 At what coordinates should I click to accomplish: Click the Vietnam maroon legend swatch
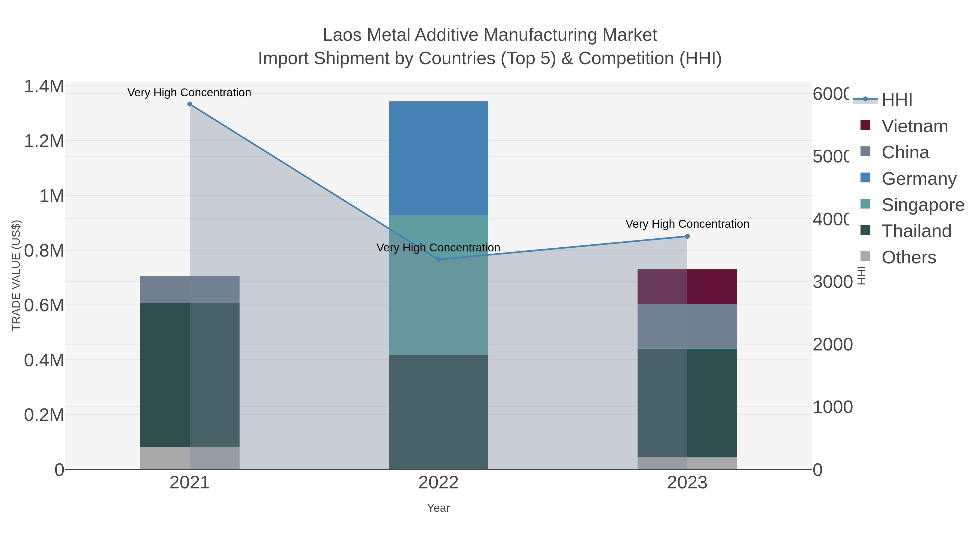click(865, 125)
